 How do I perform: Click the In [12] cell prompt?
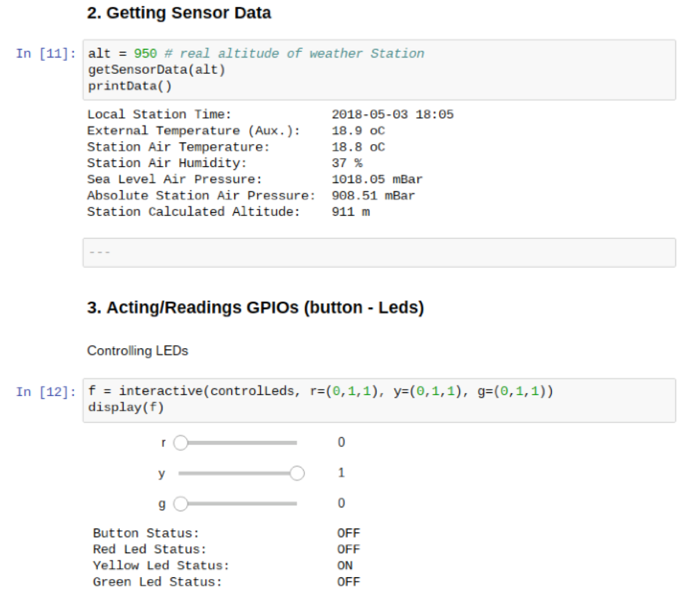pyautogui.click(x=45, y=392)
